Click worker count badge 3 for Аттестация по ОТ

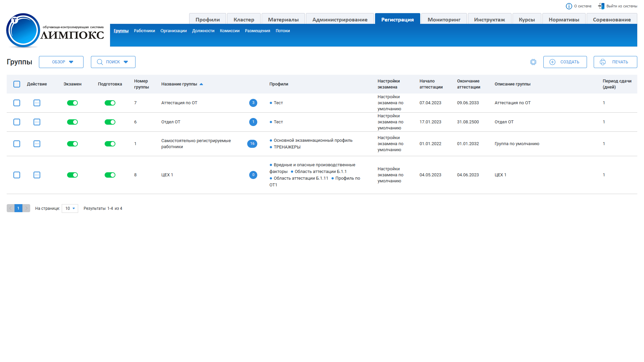point(253,103)
